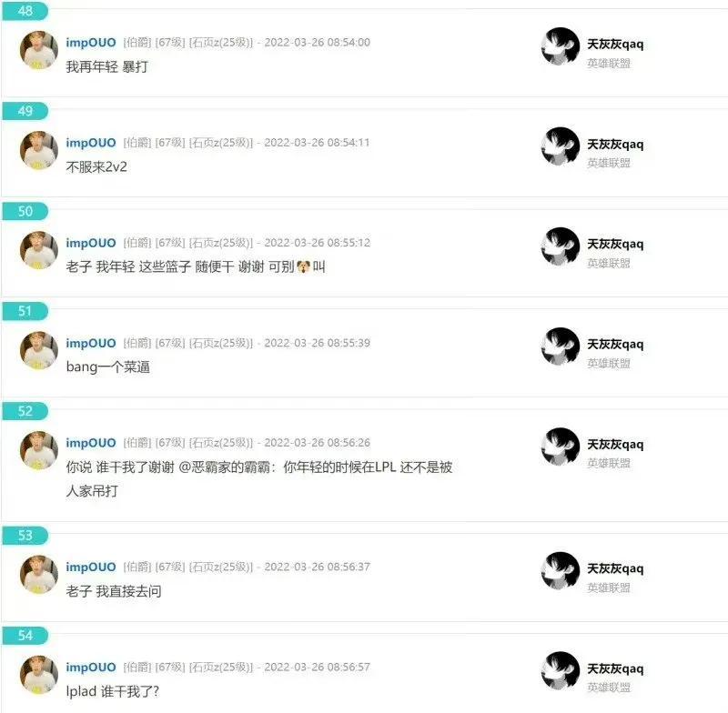Click 天灰灰qaq's avatar beside comment 54
This screenshot has width=728, height=713.
coord(561,671)
